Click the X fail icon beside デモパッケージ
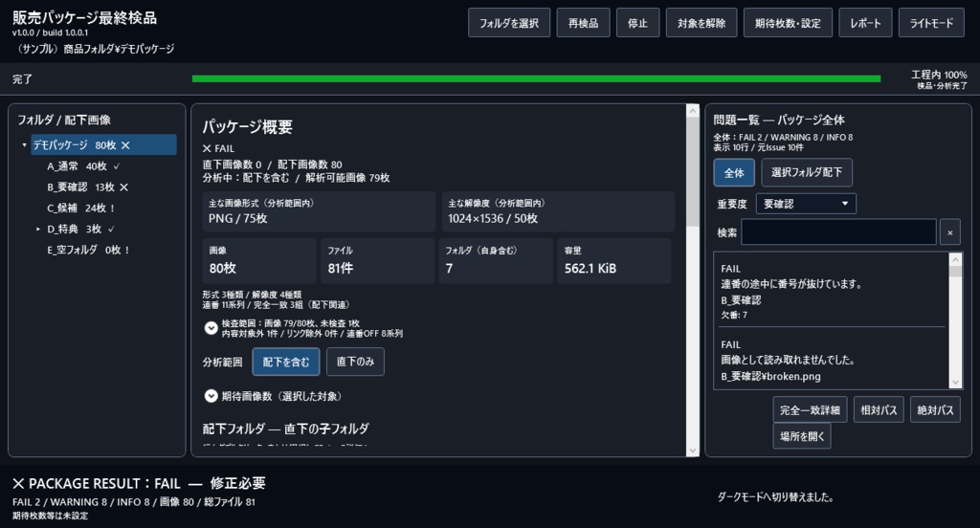Image resolution: width=980 pixels, height=528 pixels. point(125,145)
